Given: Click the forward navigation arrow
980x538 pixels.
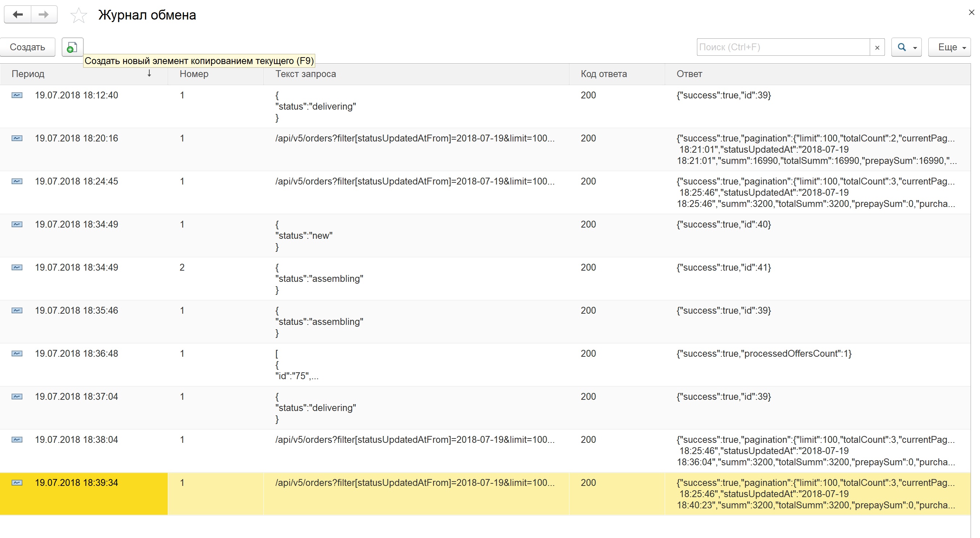Looking at the screenshot, I should [x=44, y=14].
